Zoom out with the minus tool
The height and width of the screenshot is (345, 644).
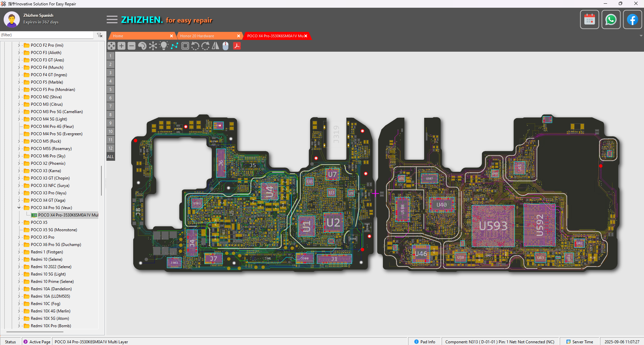click(x=132, y=46)
